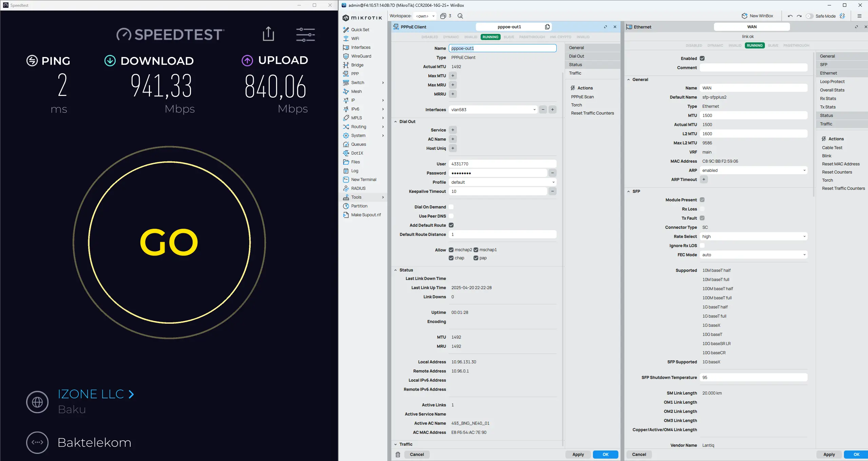Click the redo arrow in WinBox toolbar

pyautogui.click(x=799, y=16)
